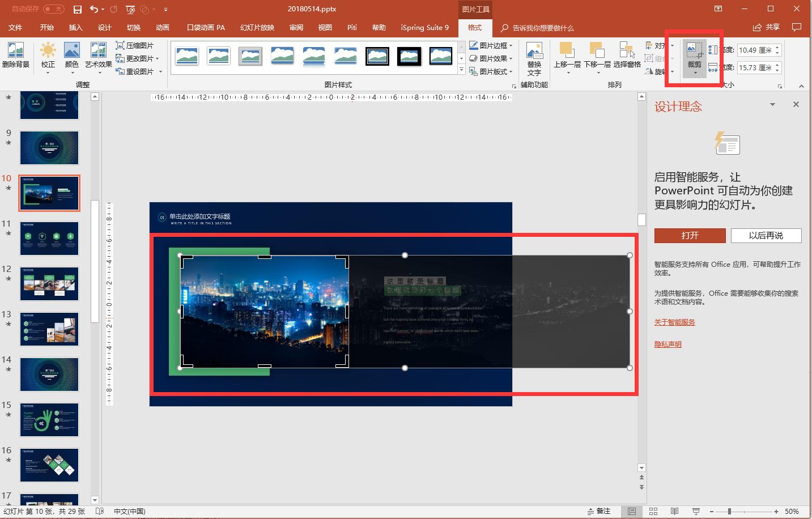
Task: Click the zoom slider in the status bar
Action: [x=729, y=511]
